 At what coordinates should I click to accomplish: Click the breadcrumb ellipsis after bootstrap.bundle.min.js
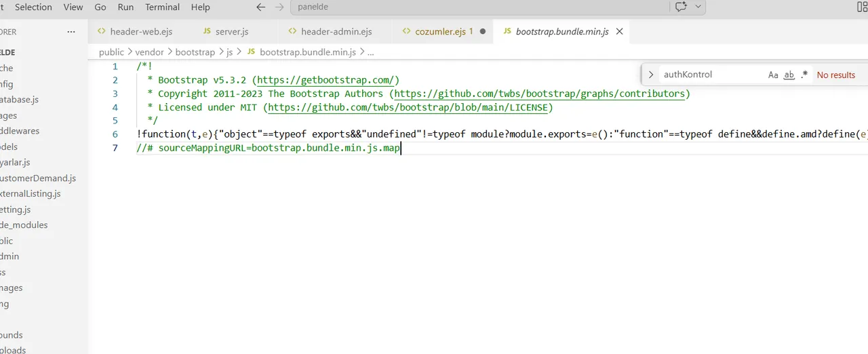(371, 52)
